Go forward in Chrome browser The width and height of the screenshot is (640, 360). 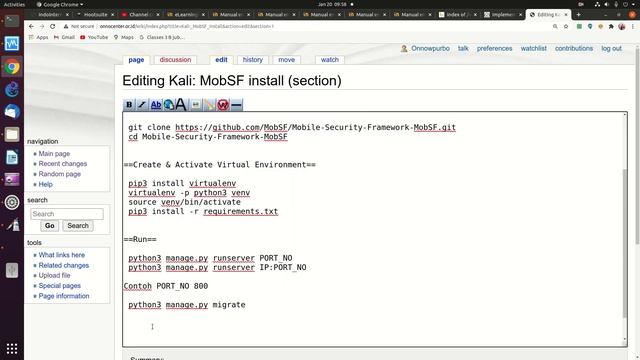click(42, 26)
